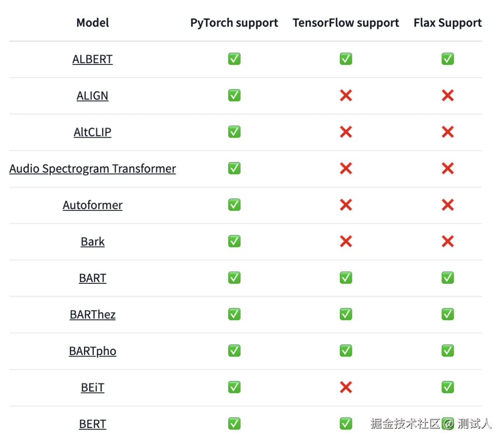Open Audio Spectrogram Transformer link
Image resolution: width=504 pixels, height=442 pixels.
[92, 168]
